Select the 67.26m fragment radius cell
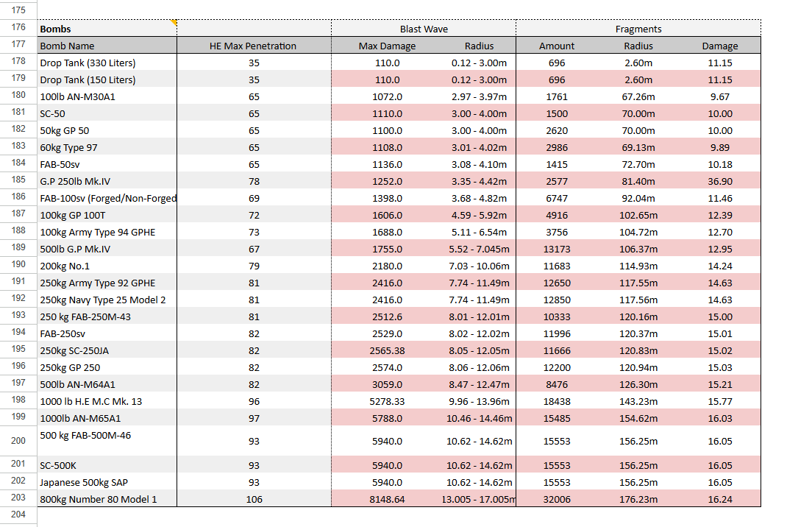 pyautogui.click(x=638, y=96)
